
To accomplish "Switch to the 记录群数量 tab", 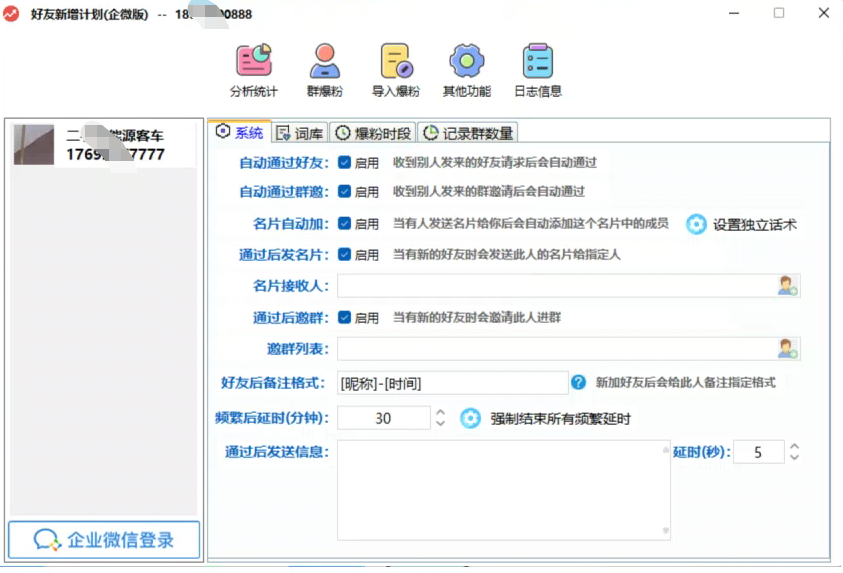I will (468, 133).
